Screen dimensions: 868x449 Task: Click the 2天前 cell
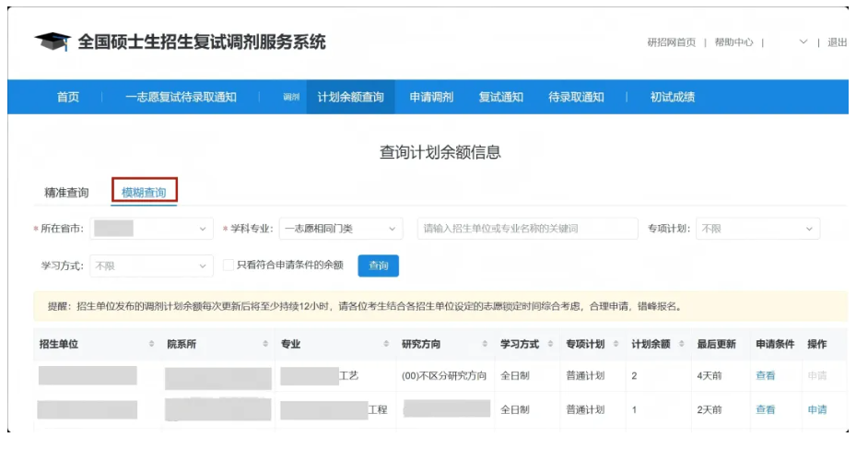(x=710, y=409)
